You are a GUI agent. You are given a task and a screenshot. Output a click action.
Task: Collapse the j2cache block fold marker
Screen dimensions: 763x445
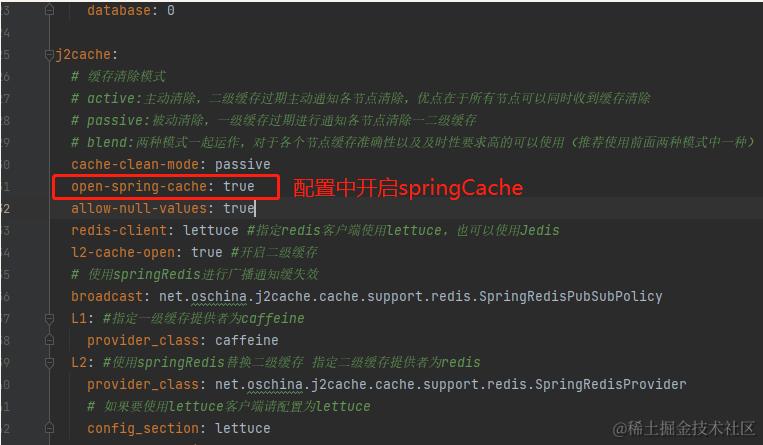click(49, 55)
